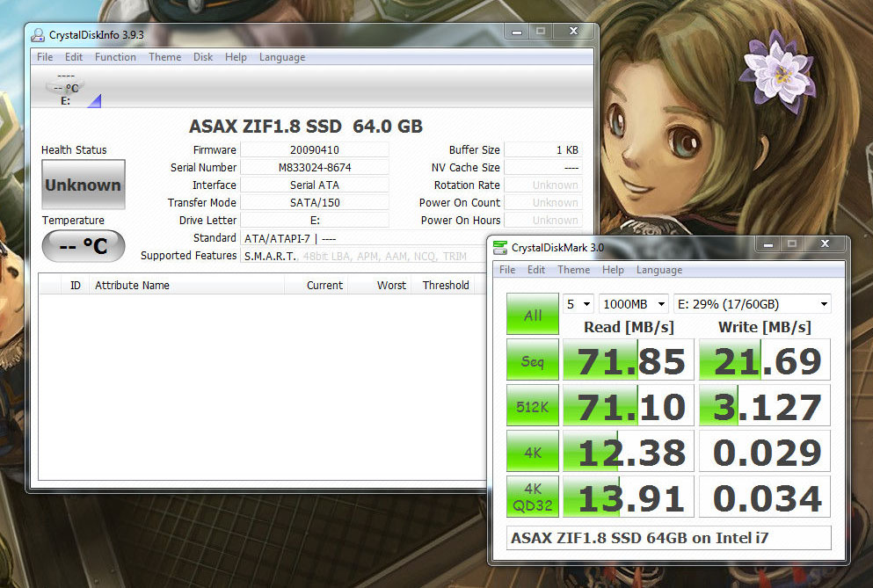The image size is (873, 588).
Task: Click the ASAX ZIF1.8 SSD 64.0 GB heading
Action: 306,127
